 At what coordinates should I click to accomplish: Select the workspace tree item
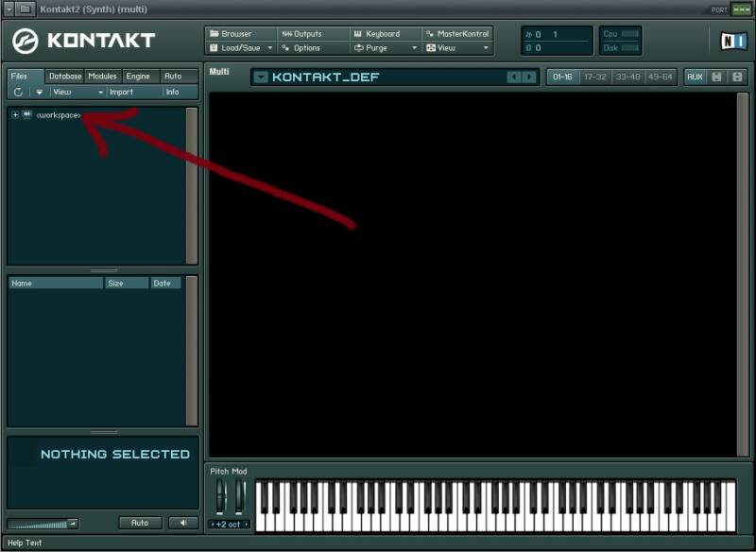59,115
